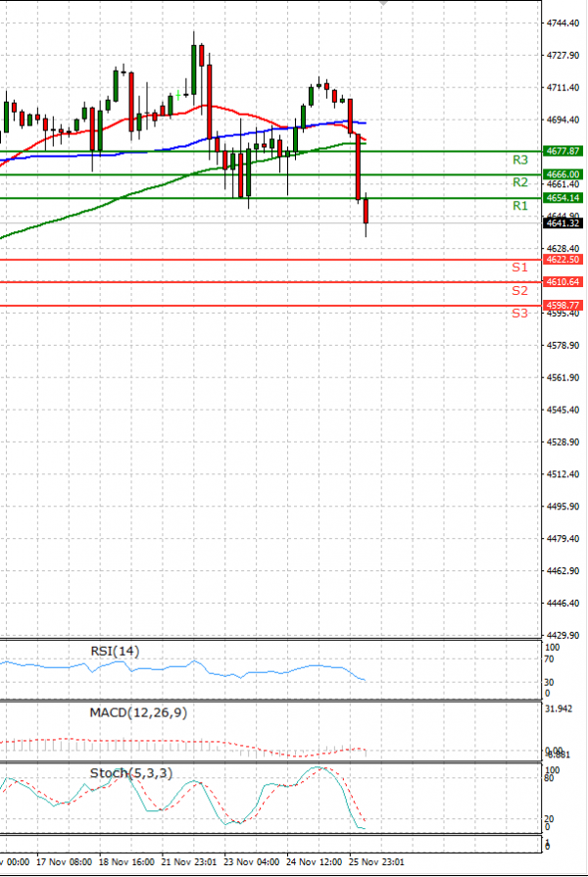Image resolution: width=588 pixels, height=877 pixels.
Task: Click the 21 Nov 23:01 time label
Action: [x=188, y=862]
